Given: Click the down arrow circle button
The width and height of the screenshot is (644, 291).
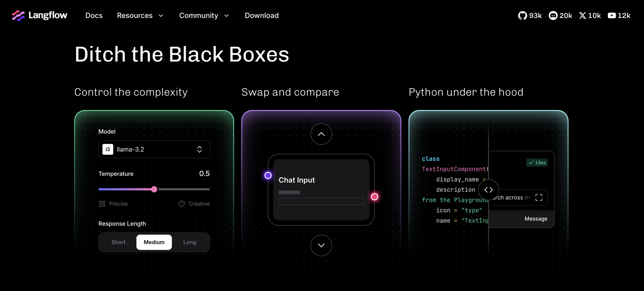Looking at the screenshot, I should 321,245.
